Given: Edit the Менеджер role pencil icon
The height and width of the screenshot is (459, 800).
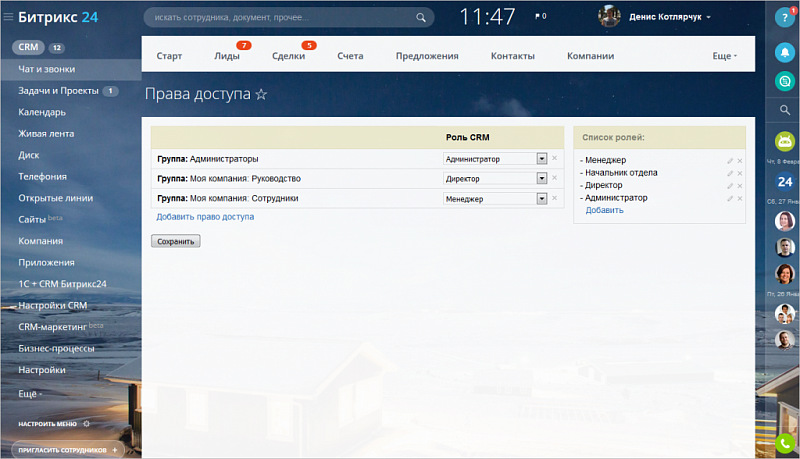Looking at the screenshot, I should click(730, 160).
